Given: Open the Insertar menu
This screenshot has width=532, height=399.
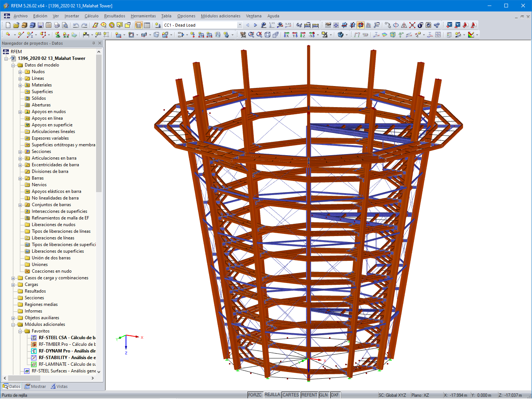Looking at the screenshot, I should click(72, 16).
